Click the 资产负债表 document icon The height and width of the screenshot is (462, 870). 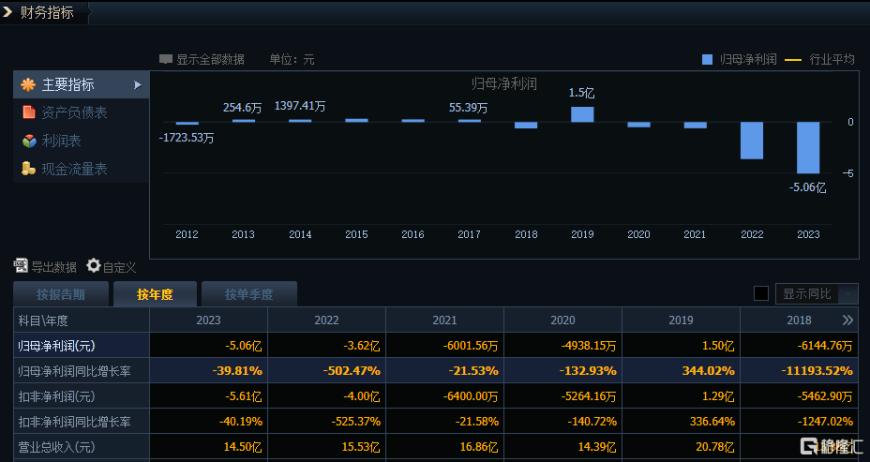point(29,112)
